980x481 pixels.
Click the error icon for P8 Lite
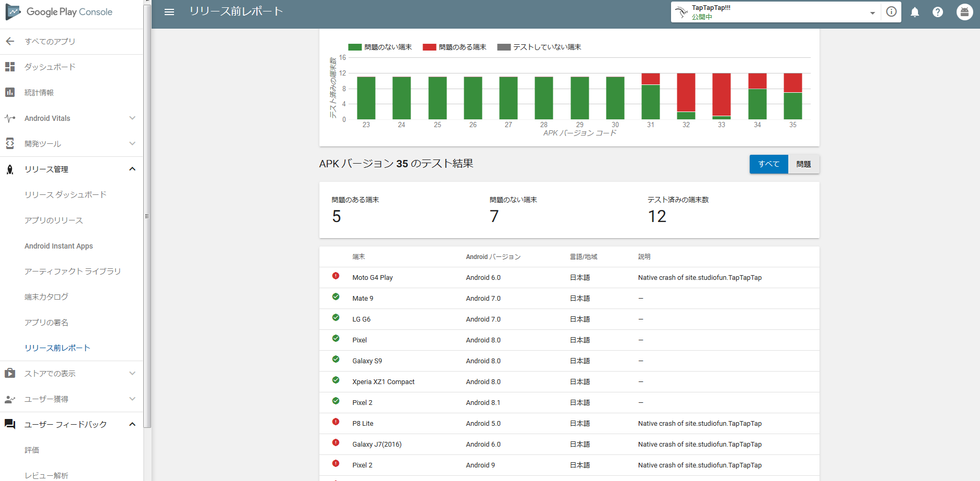(x=336, y=422)
